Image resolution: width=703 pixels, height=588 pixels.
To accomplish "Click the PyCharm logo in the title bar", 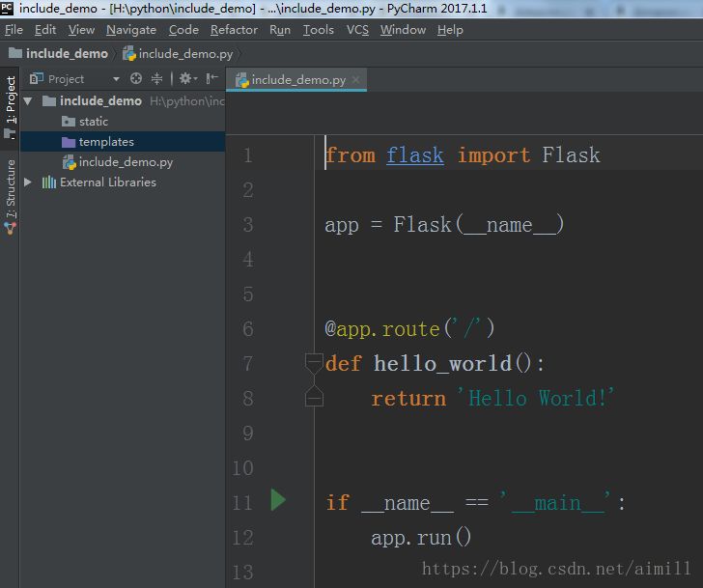I will tap(9, 9).
